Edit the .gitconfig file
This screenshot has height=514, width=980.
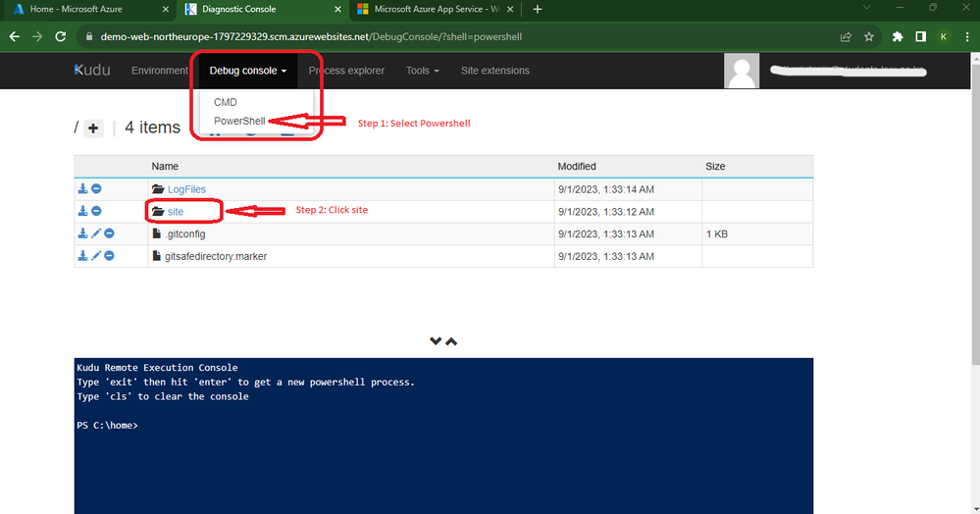[x=95, y=233]
